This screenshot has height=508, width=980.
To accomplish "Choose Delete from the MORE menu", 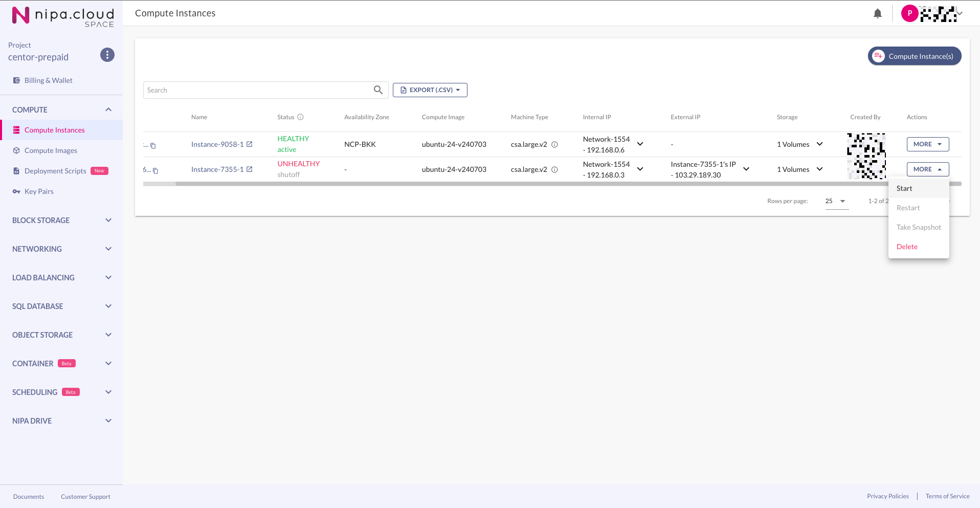I will pyautogui.click(x=919, y=247).
